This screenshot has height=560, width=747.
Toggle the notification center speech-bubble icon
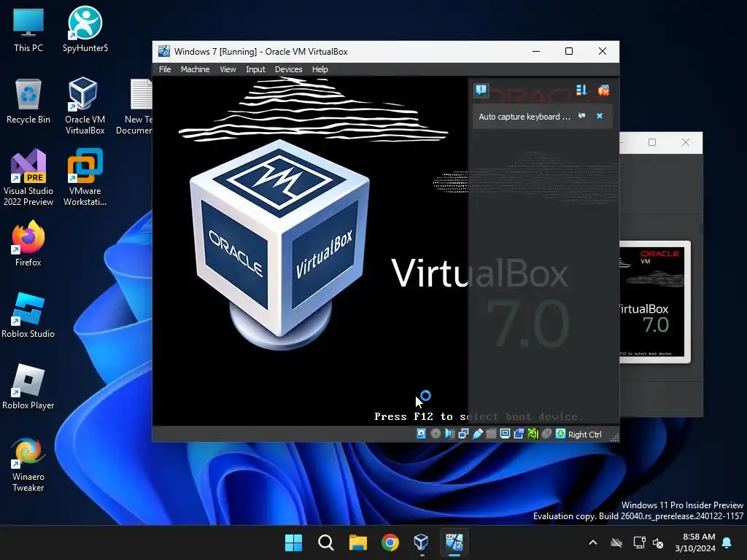pos(481,90)
